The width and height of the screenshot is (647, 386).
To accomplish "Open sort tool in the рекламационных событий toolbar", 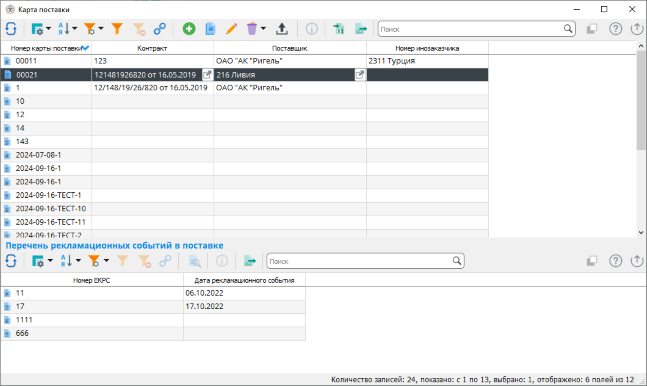I will (x=66, y=261).
